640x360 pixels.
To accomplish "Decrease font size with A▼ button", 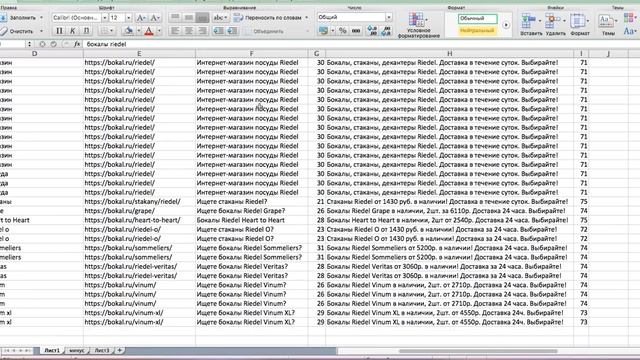I will tap(155, 18).
